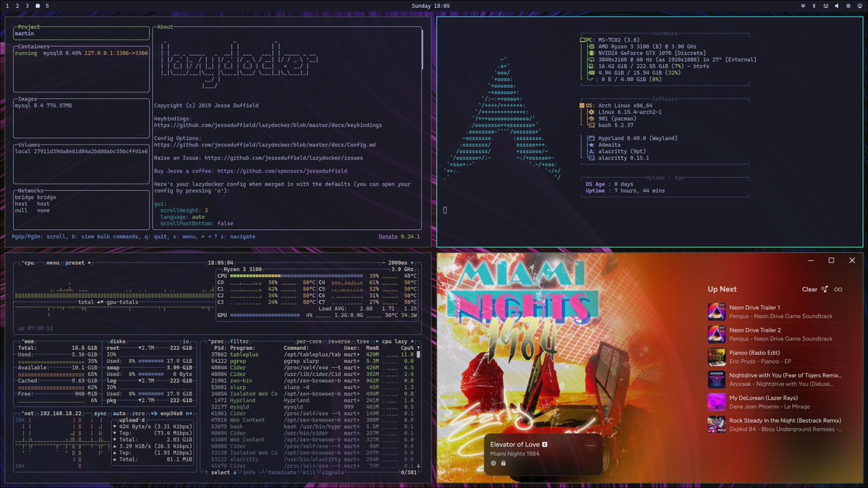Open the lazydocker keybindings docs link
The width and height of the screenshot is (868, 488).
[268, 125]
